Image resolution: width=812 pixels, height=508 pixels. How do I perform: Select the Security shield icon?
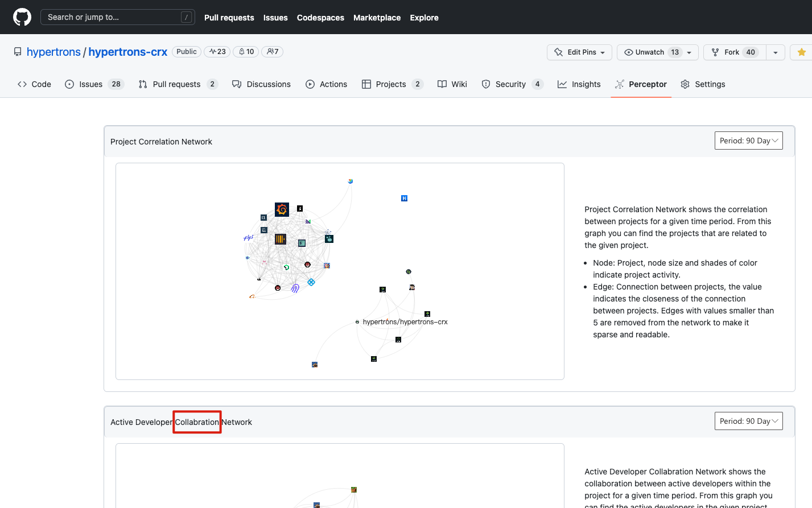click(x=486, y=84)
